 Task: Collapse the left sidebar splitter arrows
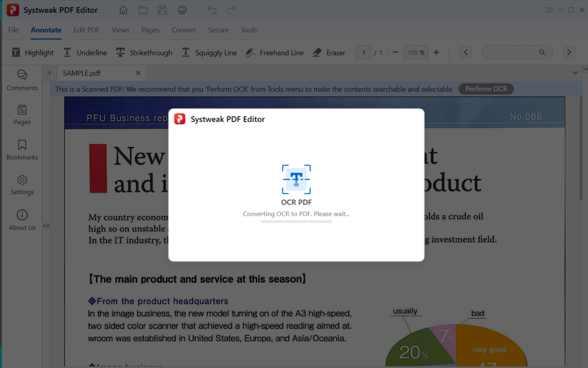[46, 226]
